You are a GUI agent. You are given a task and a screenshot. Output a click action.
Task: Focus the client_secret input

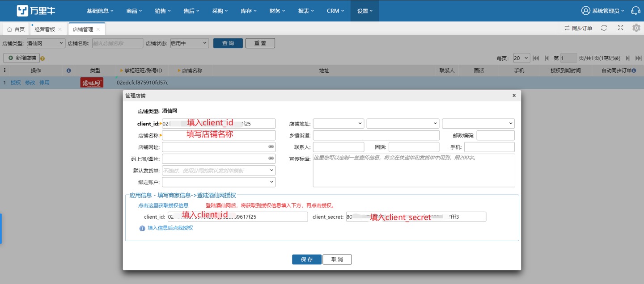pos(416,217)
